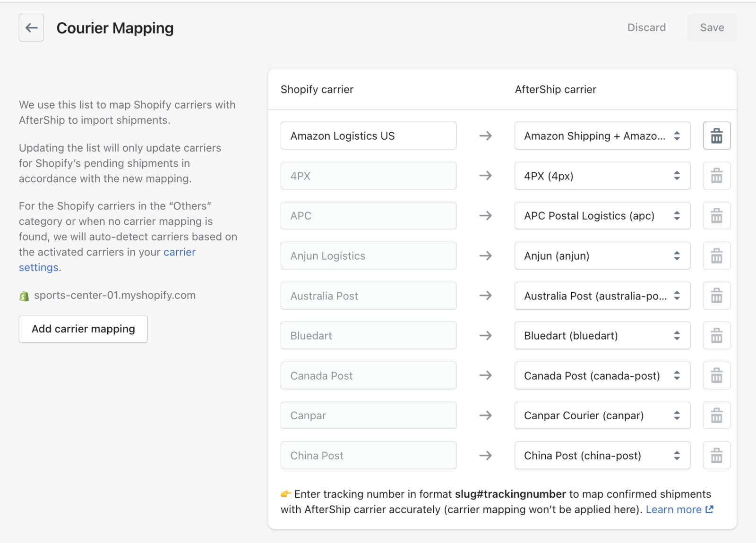This screenshot has height=543, width=756.
Task: Remove the China Post mapping via its trash icon
Action: pyautogui.click(x=716, y=456)
